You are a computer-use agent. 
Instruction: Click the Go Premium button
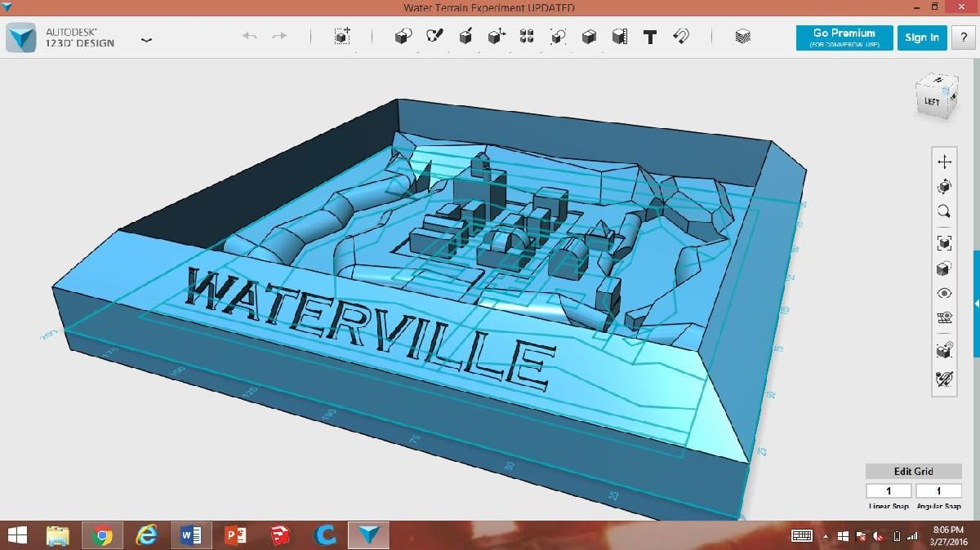coord(844,38)
